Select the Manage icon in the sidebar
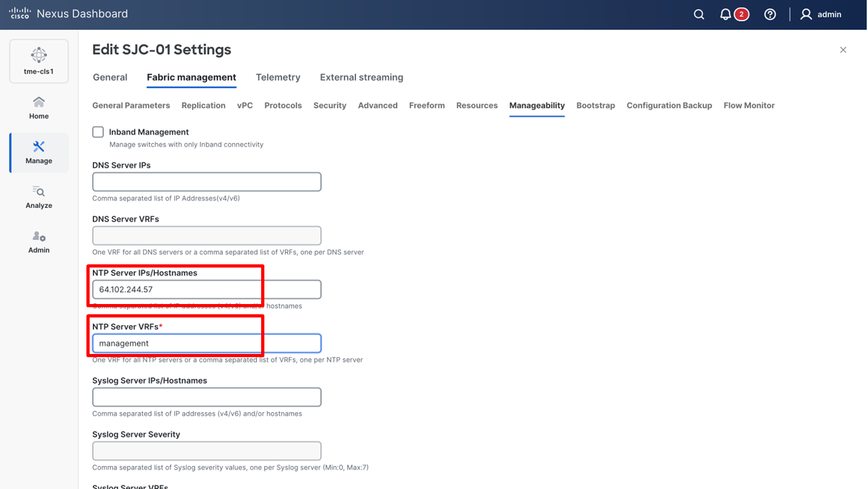 pyautogui.click(x=38, y=152)
